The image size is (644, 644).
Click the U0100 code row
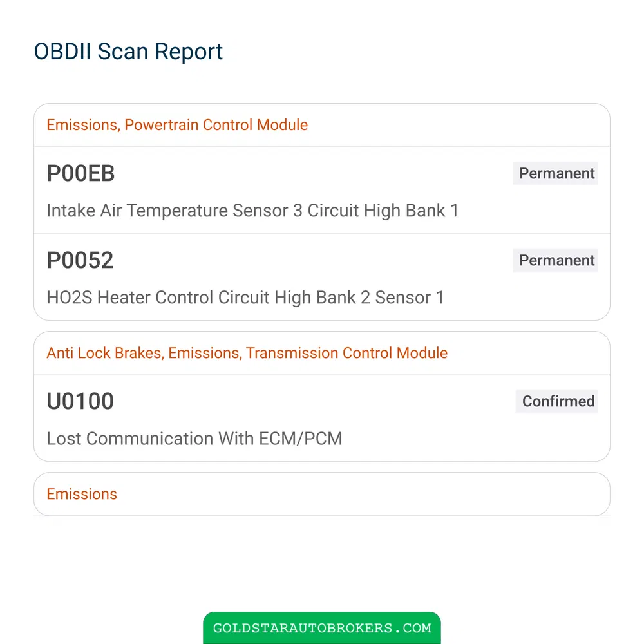tap(322, 418)
